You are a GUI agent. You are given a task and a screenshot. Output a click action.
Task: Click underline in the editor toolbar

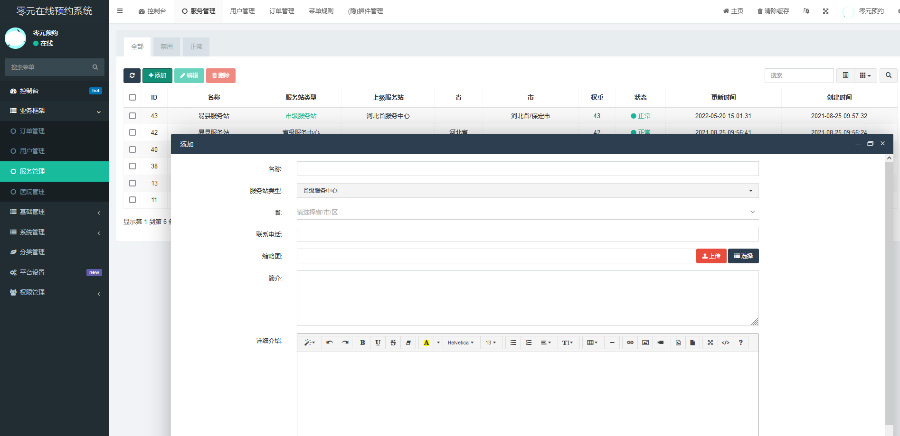(378, 342)
